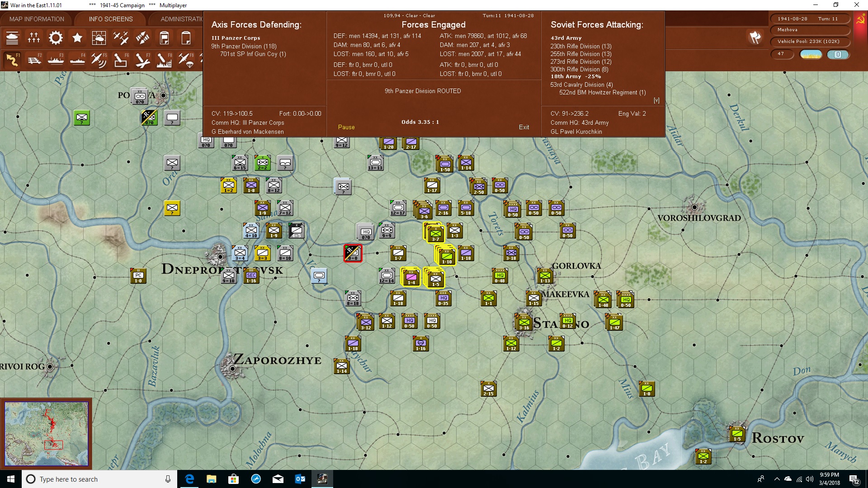Select the 13=13 Axis unit counter
Image resolution: width=868 pixels, height=488 pixels.
click(375, 163)
